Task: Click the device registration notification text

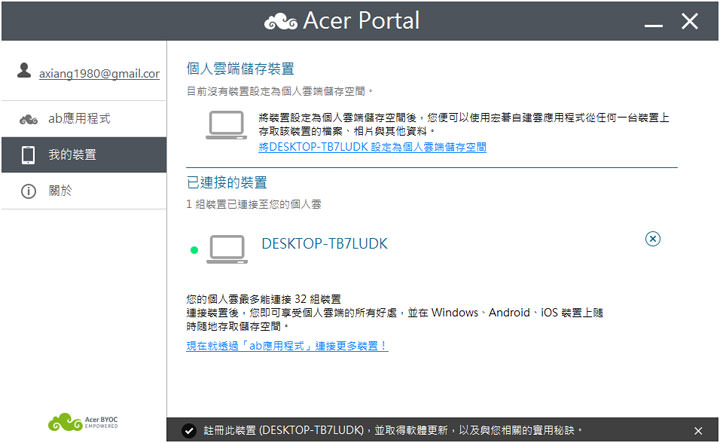Action: coord(393,430)
